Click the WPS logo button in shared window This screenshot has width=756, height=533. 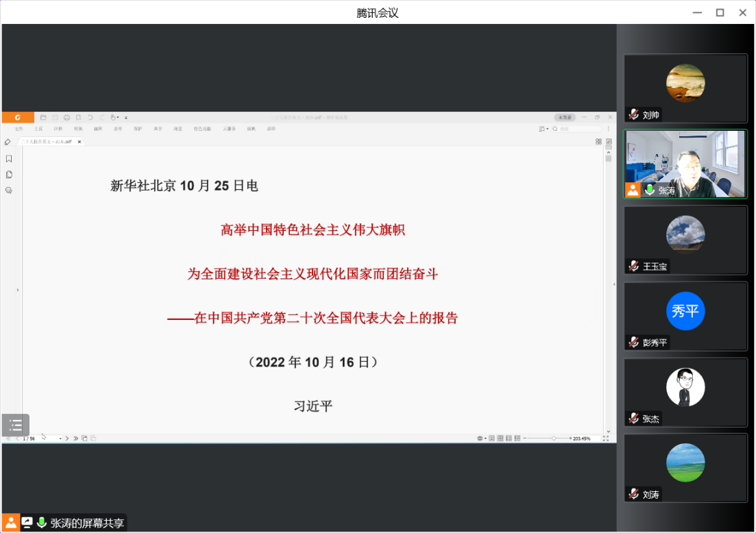[18, 117]
